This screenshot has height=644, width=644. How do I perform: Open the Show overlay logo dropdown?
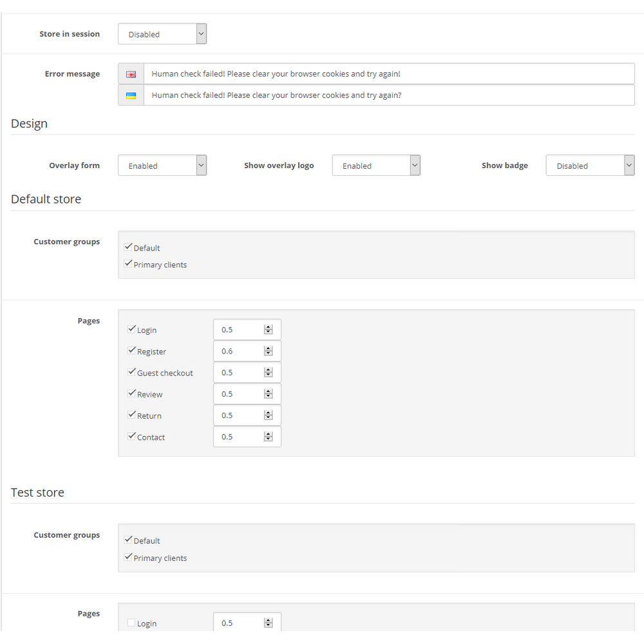pos(376,165)
